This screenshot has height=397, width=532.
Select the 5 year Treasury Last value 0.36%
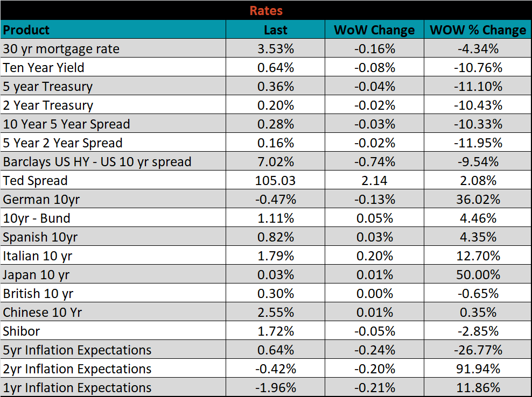point(275,87)
